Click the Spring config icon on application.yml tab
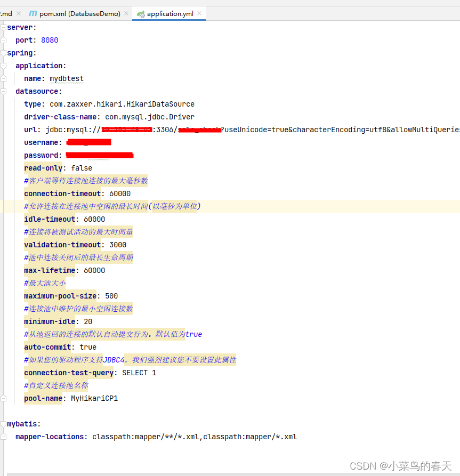 click(x=141, y=14)
